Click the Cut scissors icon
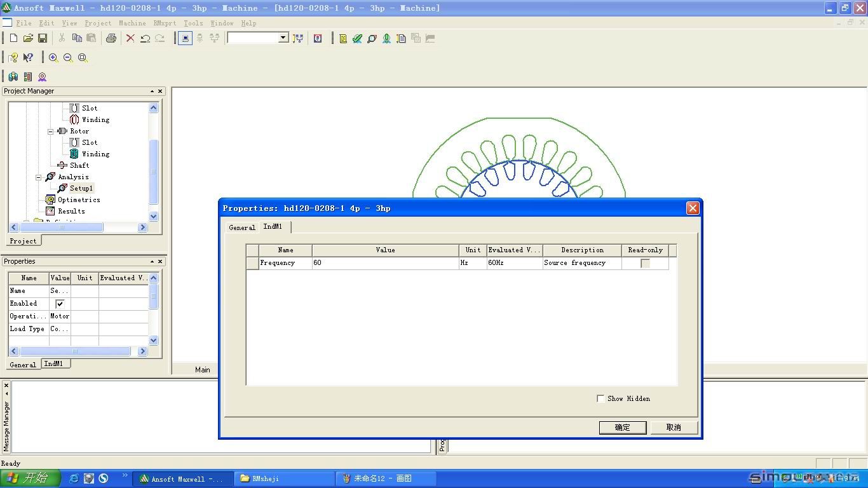This screenshot has width=868, height=488. [x=62, y=38]
